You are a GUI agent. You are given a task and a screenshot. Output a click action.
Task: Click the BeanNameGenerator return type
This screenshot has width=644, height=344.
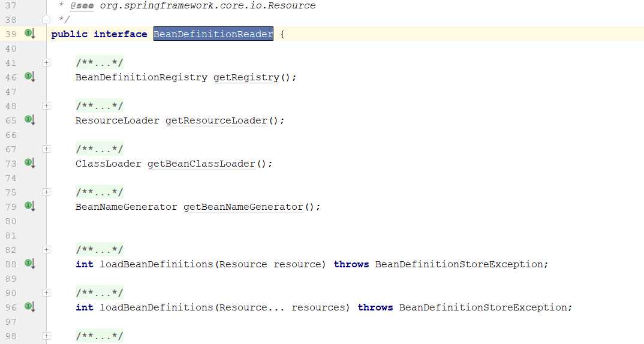pos(126,207)
